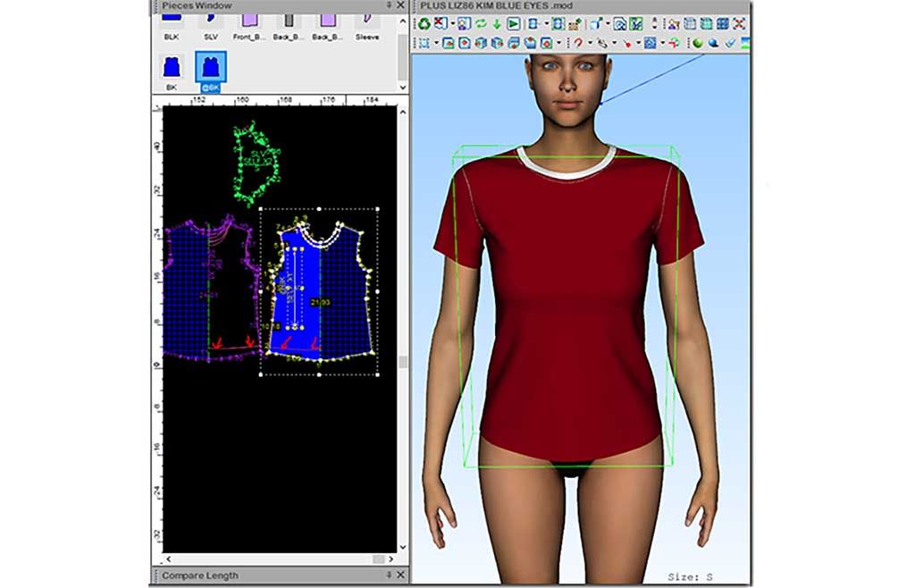Click the scroll-down arrow in the Pieces Window
This screenshot has width=915, height=588.
[402, 86]
